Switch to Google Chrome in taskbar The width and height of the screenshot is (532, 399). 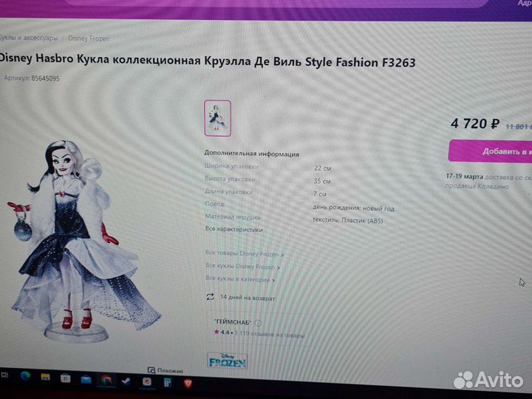pyautogui.click(x=106, y=381)
